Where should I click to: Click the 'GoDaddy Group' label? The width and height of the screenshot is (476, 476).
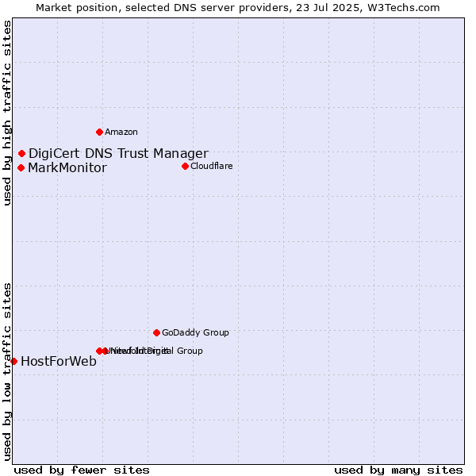195,332
